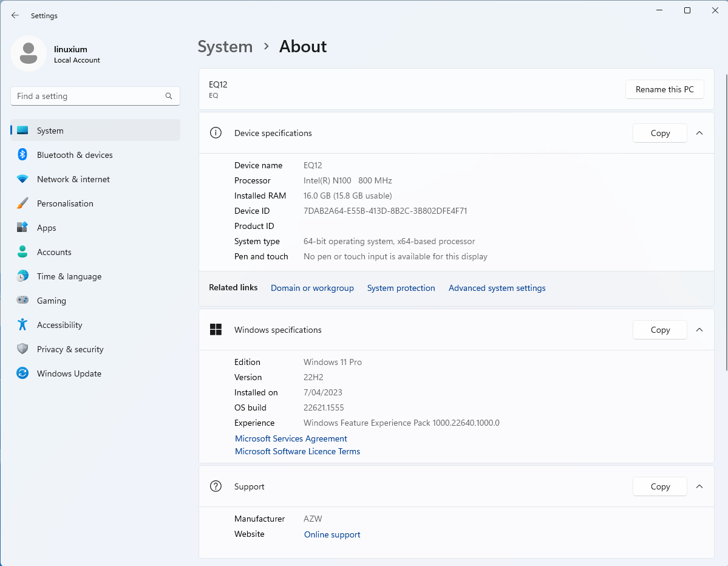Maximize the Settings window
This screenshot has width=728, height=566.
click(687, 10)
